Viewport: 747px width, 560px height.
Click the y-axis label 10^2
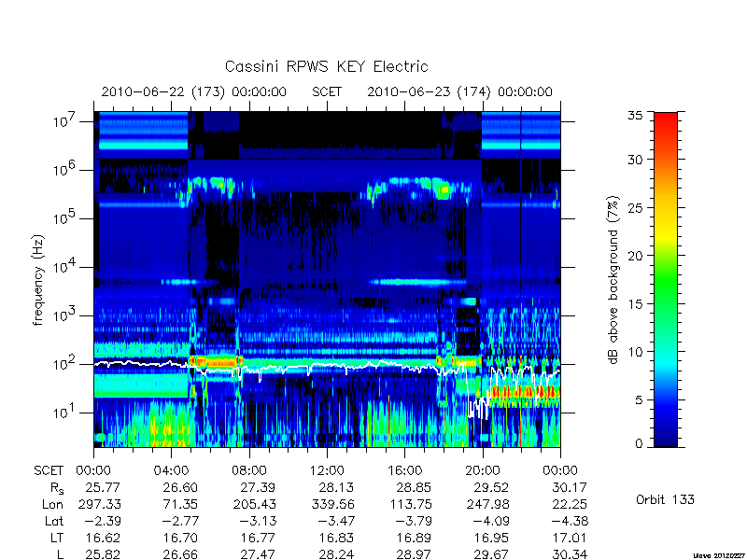point(65,364)
